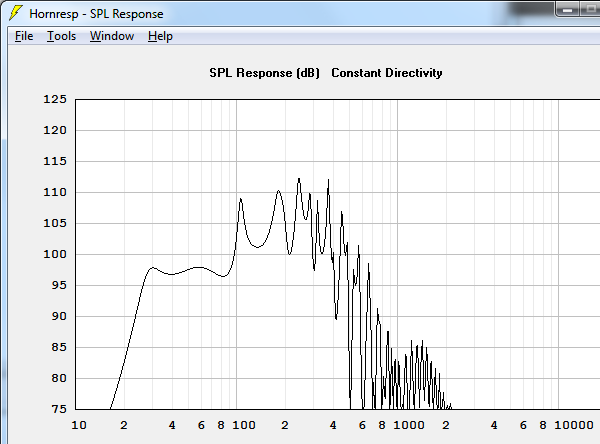Click the Hornresp - SPL Response title bar text
Viewport: 600px width, 444px height.
[x=96, y=14]
